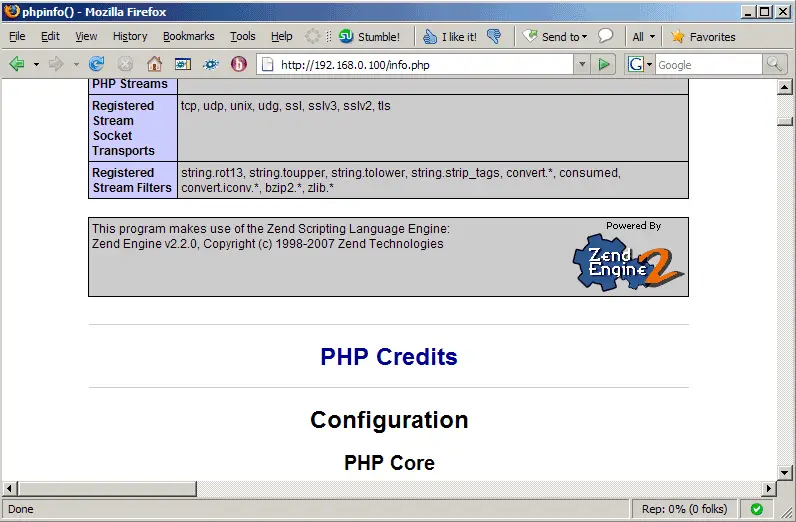Open the History menu
The height and width of the screenshot is (522, 796).
[130, 36]
